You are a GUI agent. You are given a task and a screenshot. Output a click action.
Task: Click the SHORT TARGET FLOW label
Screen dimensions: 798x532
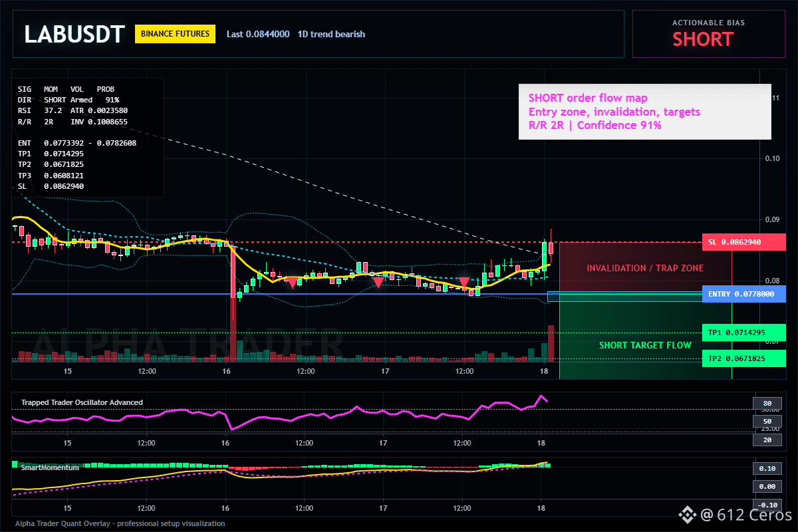[645, 345]
